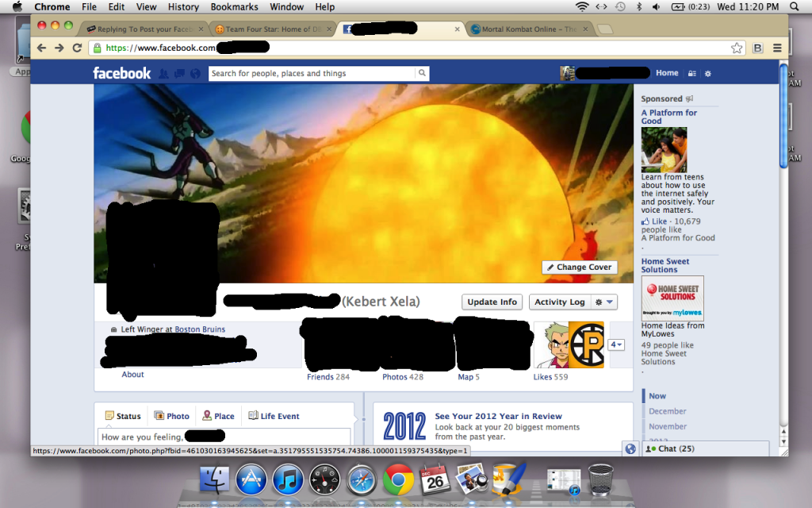This screenshot has height=508, width=812.
Task: Open Photos 428 link
Action: click(403, 377)
